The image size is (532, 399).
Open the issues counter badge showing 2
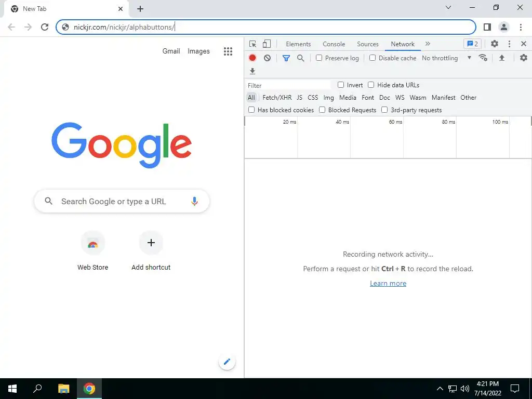point(472,44)
